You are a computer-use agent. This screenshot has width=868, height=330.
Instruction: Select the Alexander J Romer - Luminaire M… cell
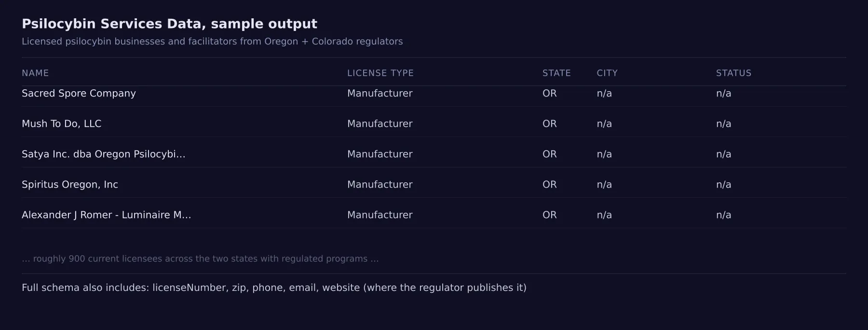click(107, 215)
